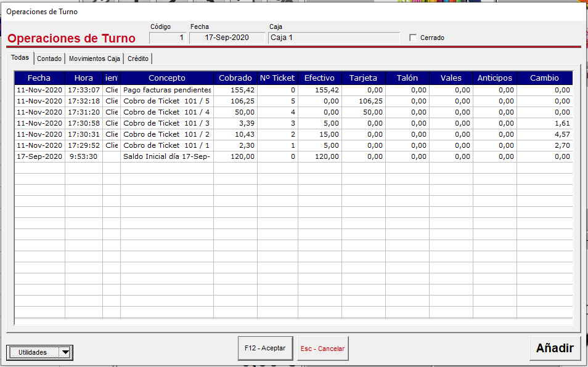Image resolution: width=588 pixels, height=367 pixels.
Task: Toggle the Cerrado checkbox
Action: [x=413, y=38]
